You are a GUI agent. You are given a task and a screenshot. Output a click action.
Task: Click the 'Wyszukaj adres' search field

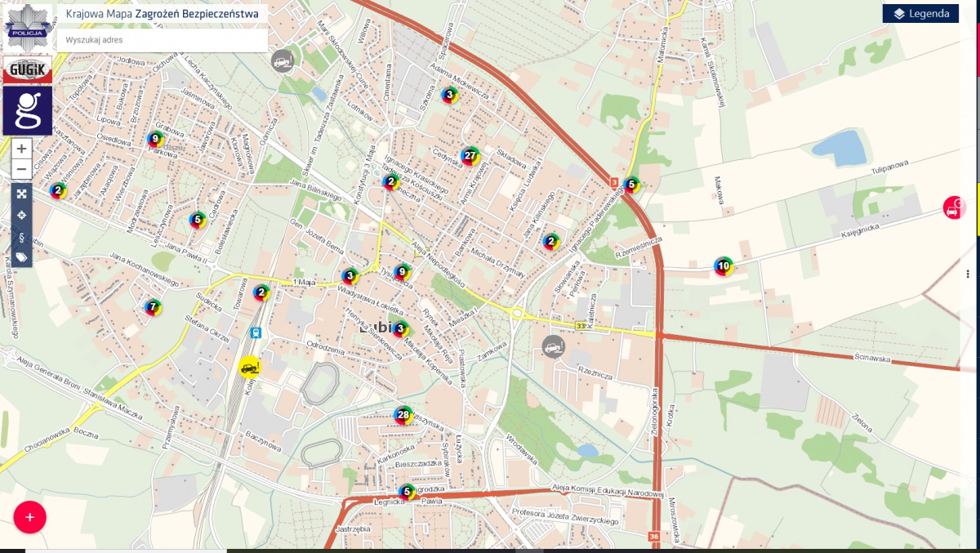point(163,40)
